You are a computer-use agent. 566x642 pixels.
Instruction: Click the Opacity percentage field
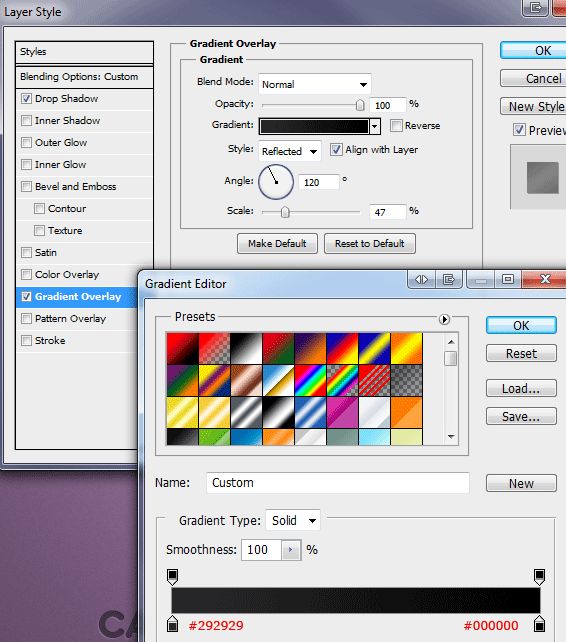coord(387,105)
